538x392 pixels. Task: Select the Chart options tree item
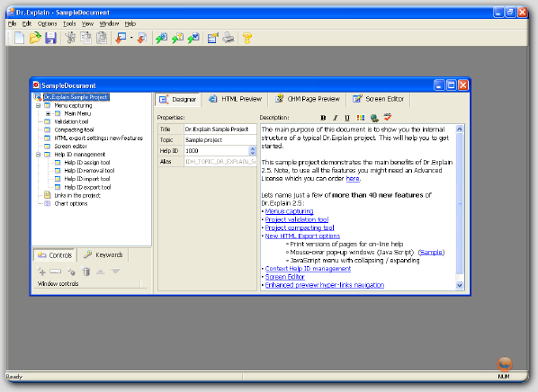[x=71, y=204]
